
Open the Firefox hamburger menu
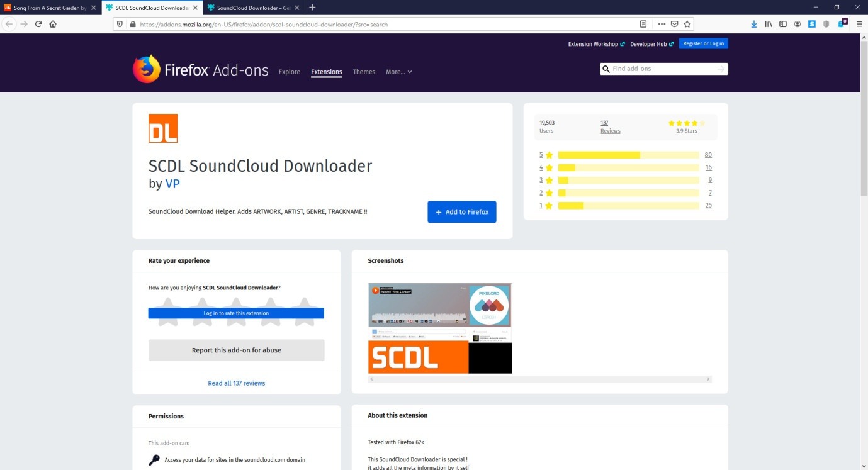pos(859,24)
